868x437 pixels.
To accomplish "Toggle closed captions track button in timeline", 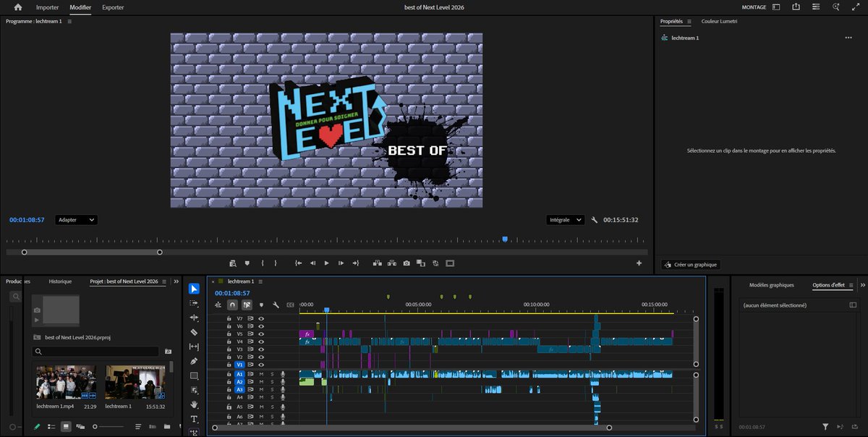I will click(290, 305).
